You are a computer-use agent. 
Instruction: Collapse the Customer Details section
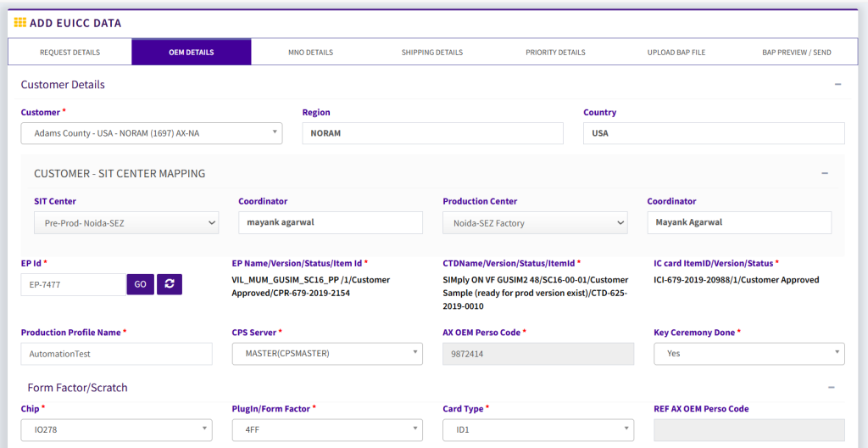(837, 85)
